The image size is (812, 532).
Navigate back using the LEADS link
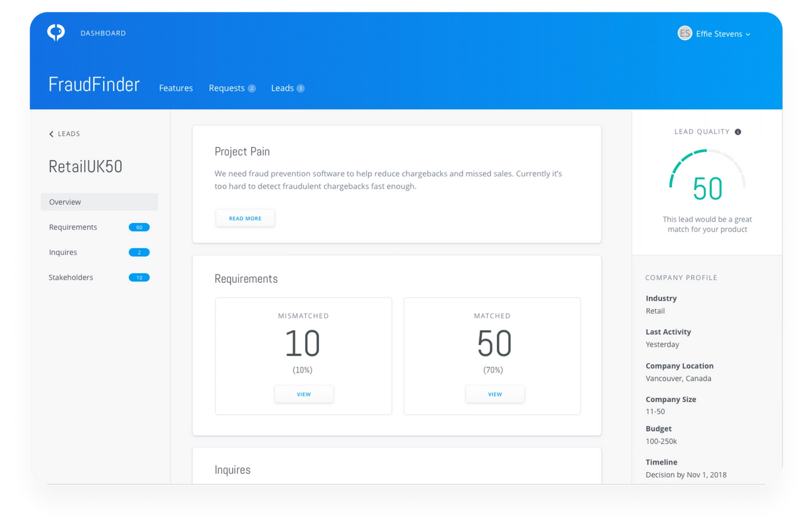tap(69, 134)
